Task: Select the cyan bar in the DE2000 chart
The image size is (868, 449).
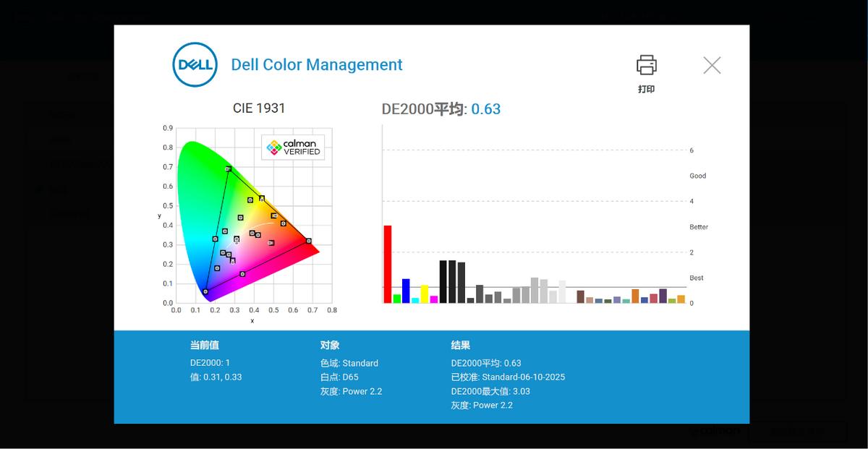Action: click(x=415, y=300)
